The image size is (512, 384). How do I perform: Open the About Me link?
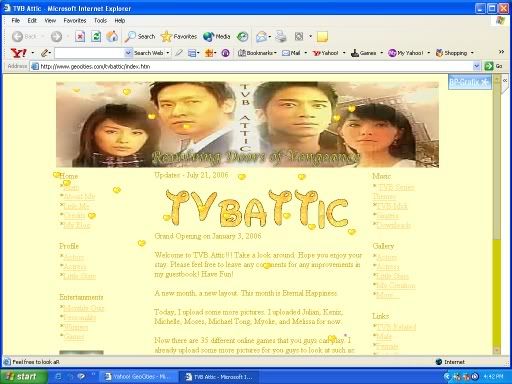click(x=79, y=196)
